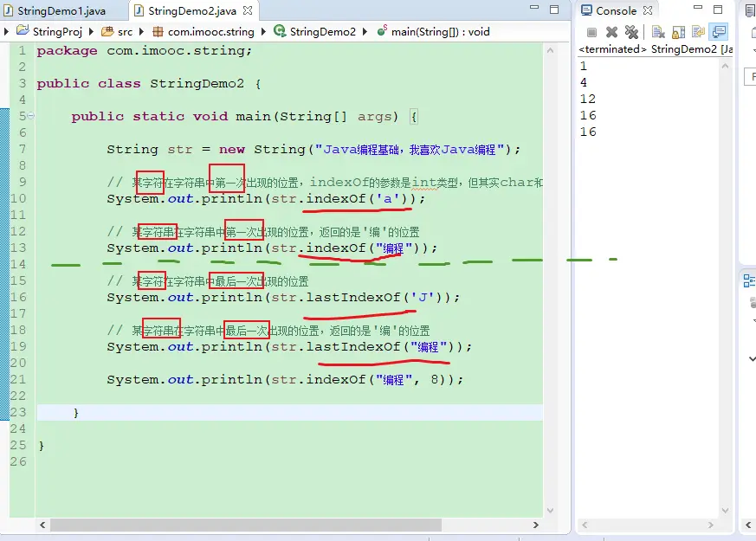
Task: Select the Console view tab
Action: tap(615, 10)
